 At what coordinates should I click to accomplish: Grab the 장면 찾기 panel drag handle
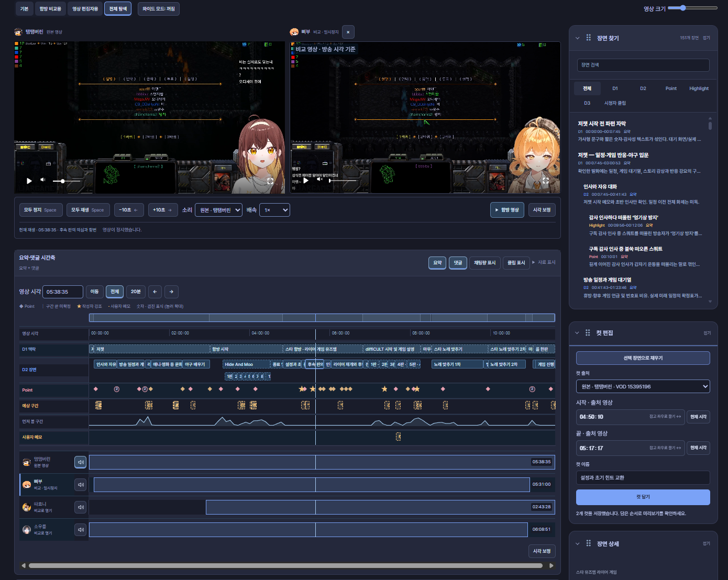point(589,38)
